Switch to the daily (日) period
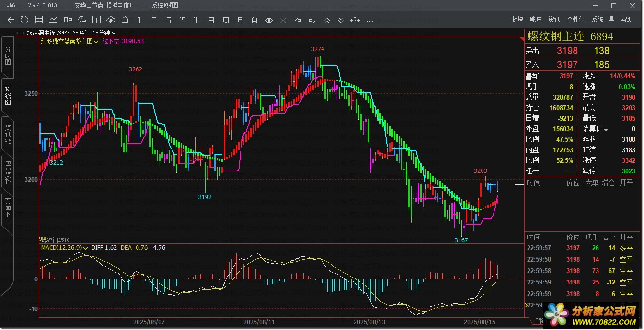Screen dimensions: 644x330 tap(211, 20)
